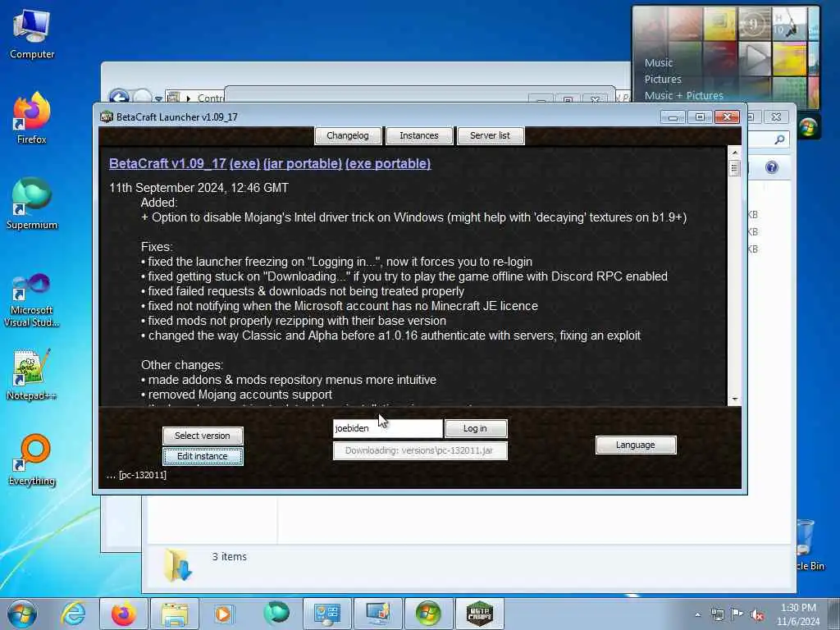Click the downloads folder icon in Explorer details pane

point(178,564)
